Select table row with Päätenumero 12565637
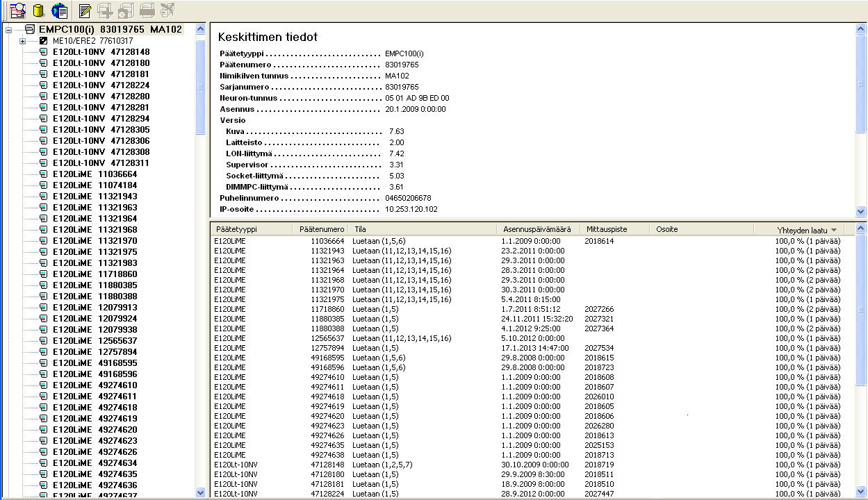Viewport: 868px width, 500px height. point(532,338)
